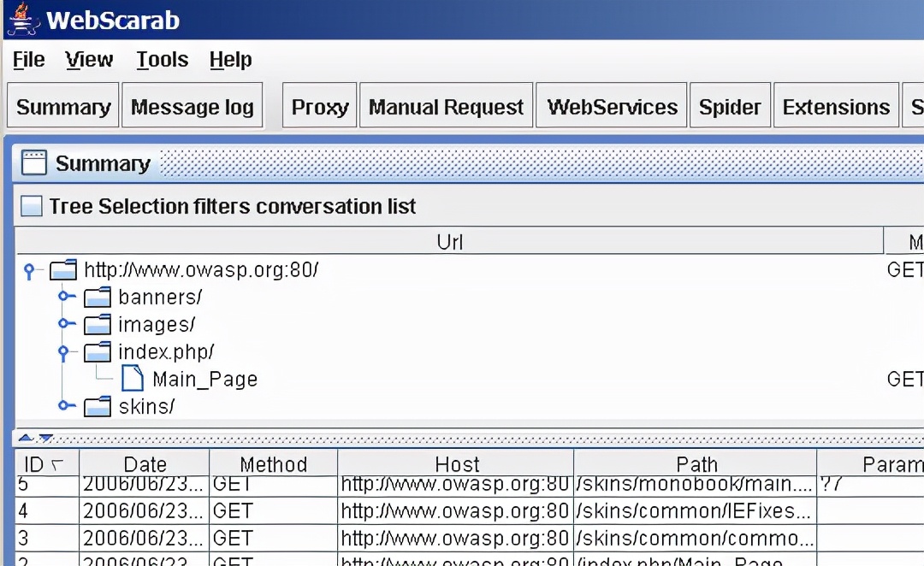Switch to the Spider tab
This screenshot has height=566, width=924.
[x=730, y=107]
